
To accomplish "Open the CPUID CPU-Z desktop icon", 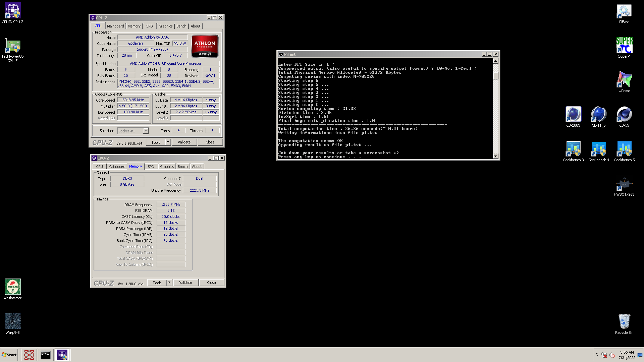I will (x=12, y=13).
